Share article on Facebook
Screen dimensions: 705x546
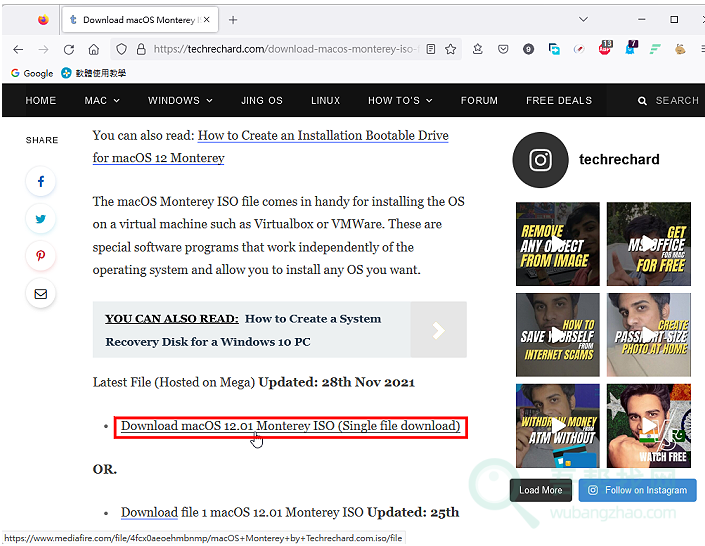point(40,181)
